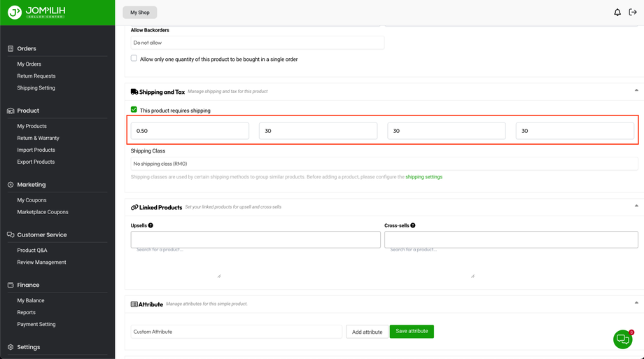Open My Products in the sidebar
The width and height of the screenshot is (644, 359).
pos(32,126)
